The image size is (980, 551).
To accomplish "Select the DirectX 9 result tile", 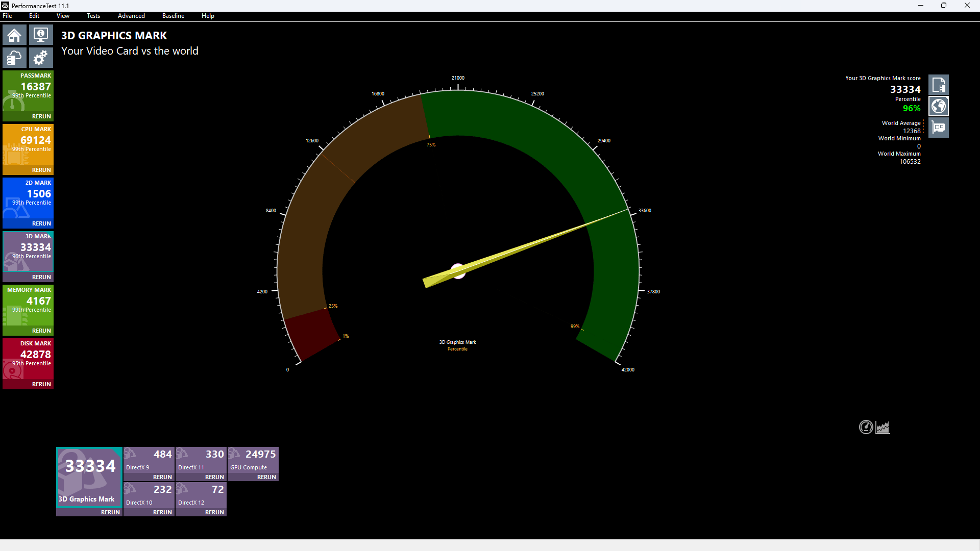I will [149, 460].
